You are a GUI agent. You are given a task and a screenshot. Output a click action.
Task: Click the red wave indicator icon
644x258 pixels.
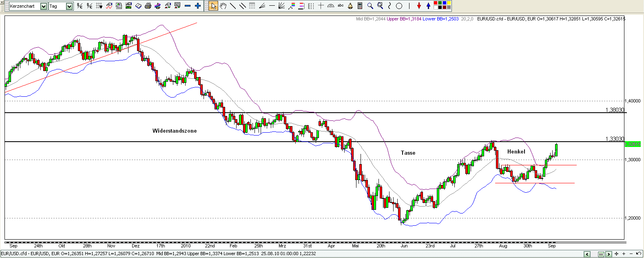(109, 6)
